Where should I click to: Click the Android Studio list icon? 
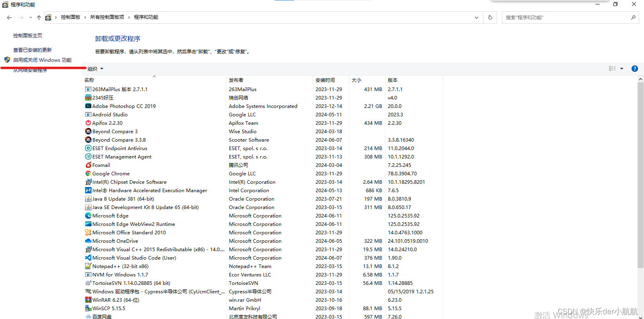point(88,114)
